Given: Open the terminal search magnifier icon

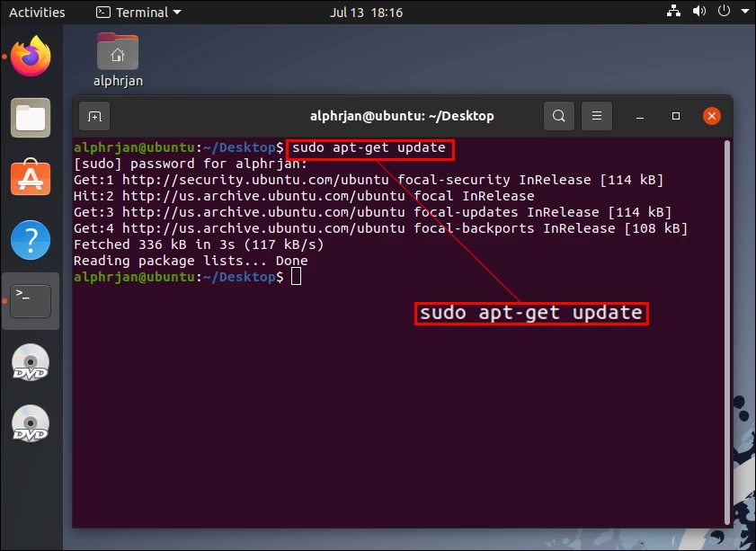Looking at the screenshot, I should [558, 116].
